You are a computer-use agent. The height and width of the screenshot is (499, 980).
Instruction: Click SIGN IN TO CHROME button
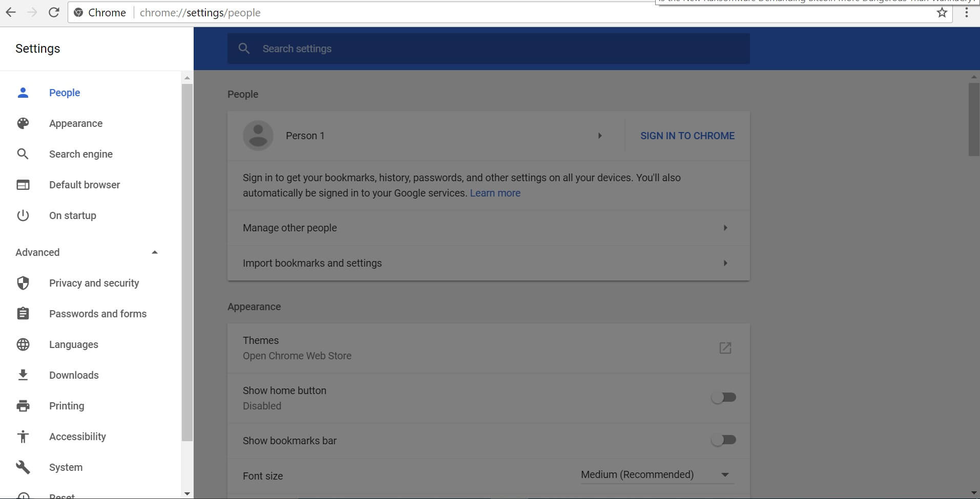[x=687, y=136]
